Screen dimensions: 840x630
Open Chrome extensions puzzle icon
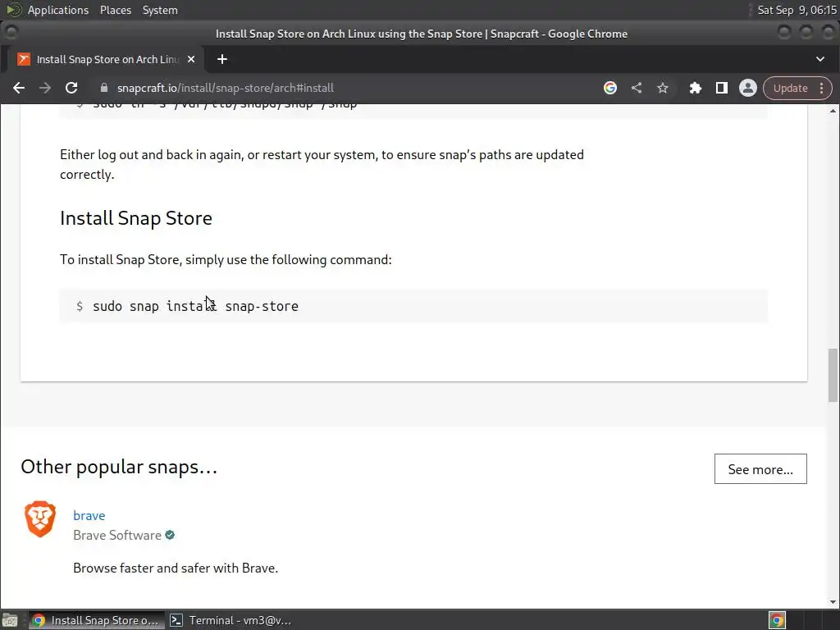coord(696,88)
